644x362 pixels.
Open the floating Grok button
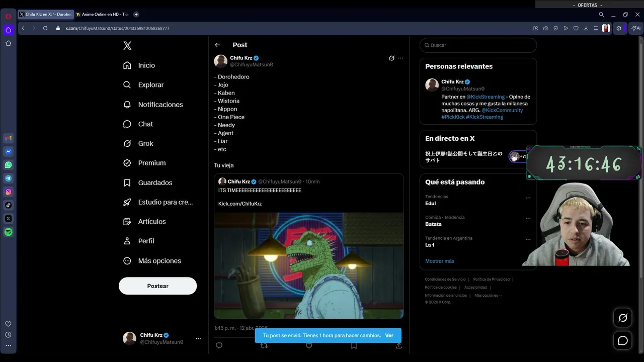[623, 318]
